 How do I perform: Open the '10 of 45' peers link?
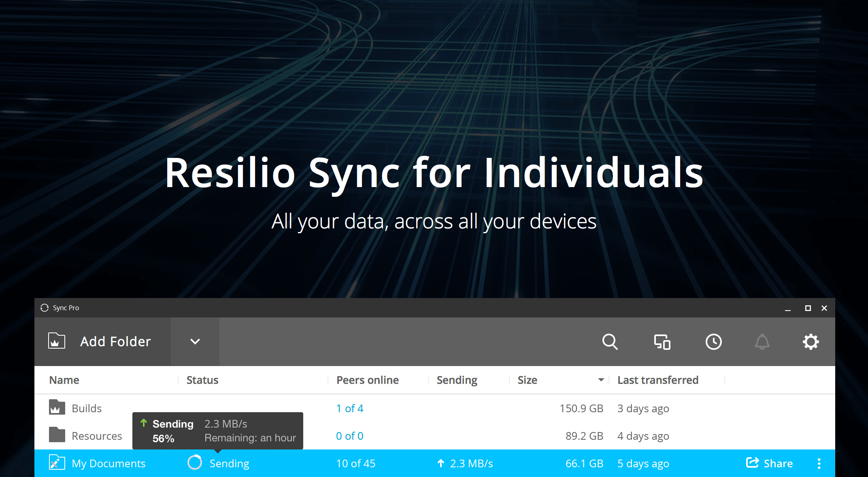click(x=356, y=463)
